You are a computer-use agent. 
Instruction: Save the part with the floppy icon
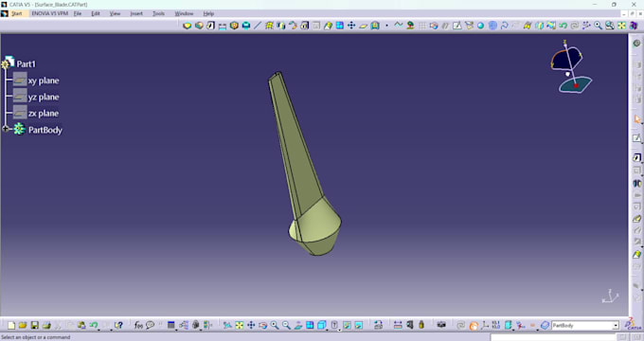34,326
